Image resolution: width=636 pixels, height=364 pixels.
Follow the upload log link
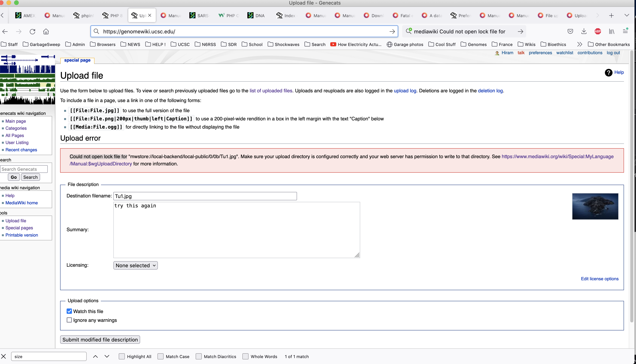(x=405, y=91)
